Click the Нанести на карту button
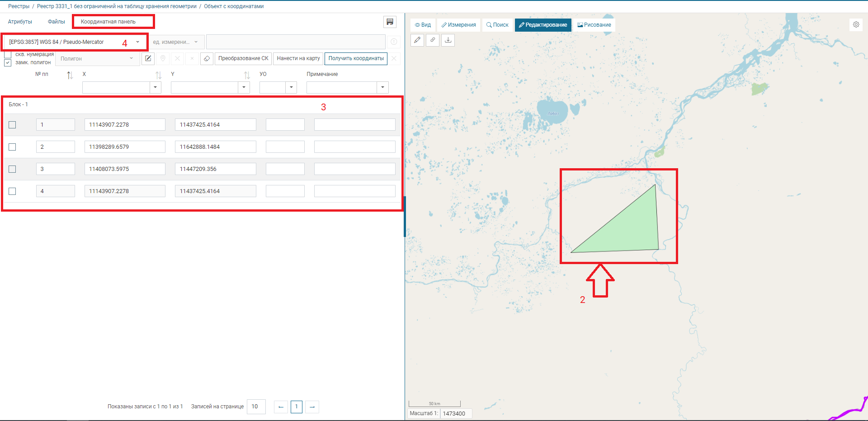The height and width of the screenshot is (421, 868). tap(298, 58)
